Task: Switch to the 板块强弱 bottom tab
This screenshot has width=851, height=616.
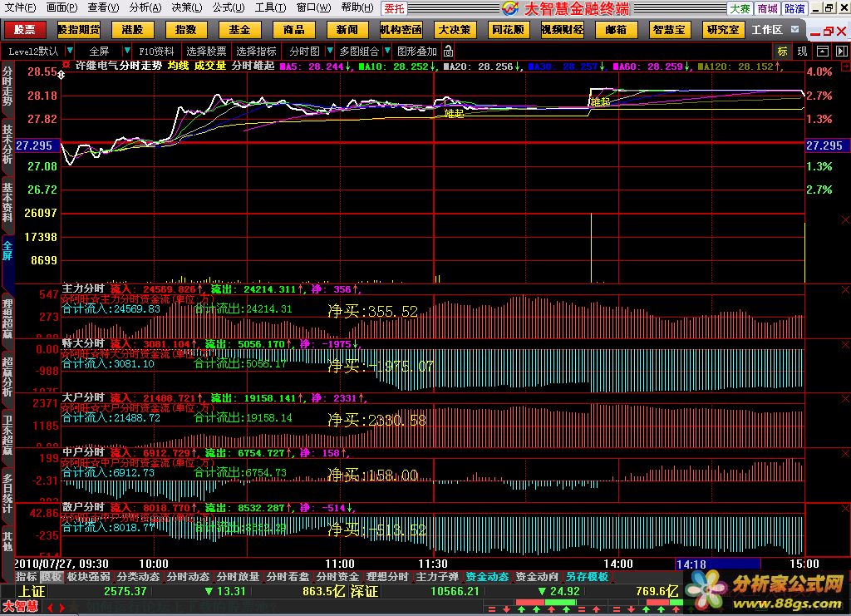Action: pyautogui.click(x=88, y=576)
